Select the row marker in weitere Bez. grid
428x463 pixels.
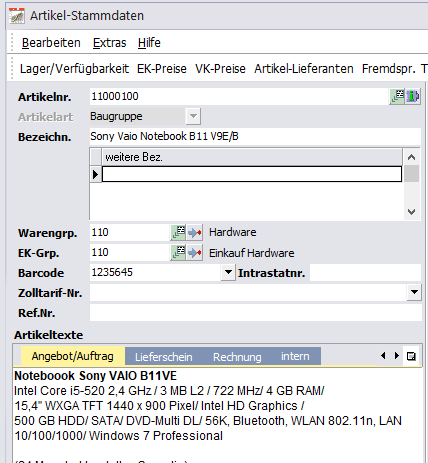coord(96,174)
